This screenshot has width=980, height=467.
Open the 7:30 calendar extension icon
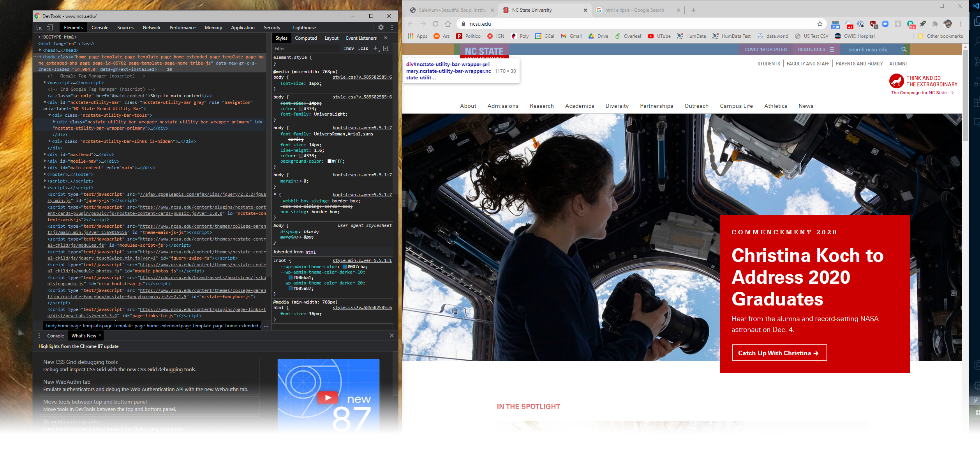(x=835, y=25)
